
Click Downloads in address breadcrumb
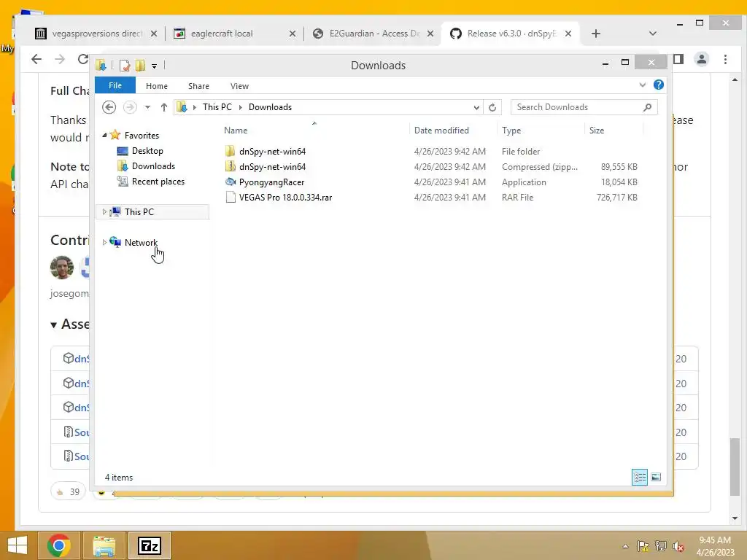(x=270, y=107)
